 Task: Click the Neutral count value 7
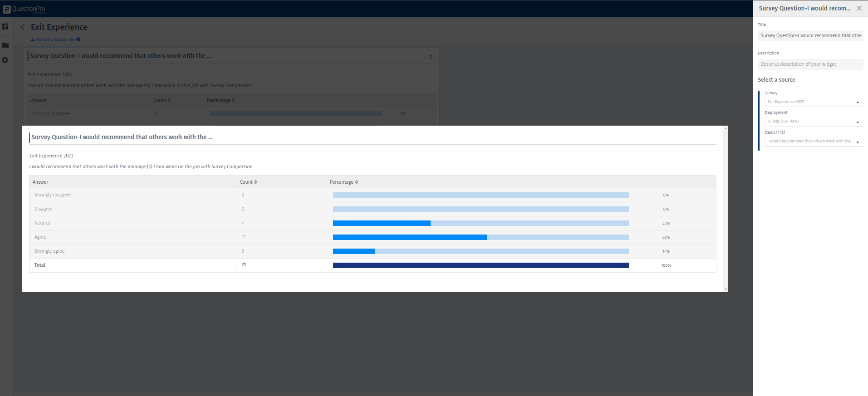point(243,223)
